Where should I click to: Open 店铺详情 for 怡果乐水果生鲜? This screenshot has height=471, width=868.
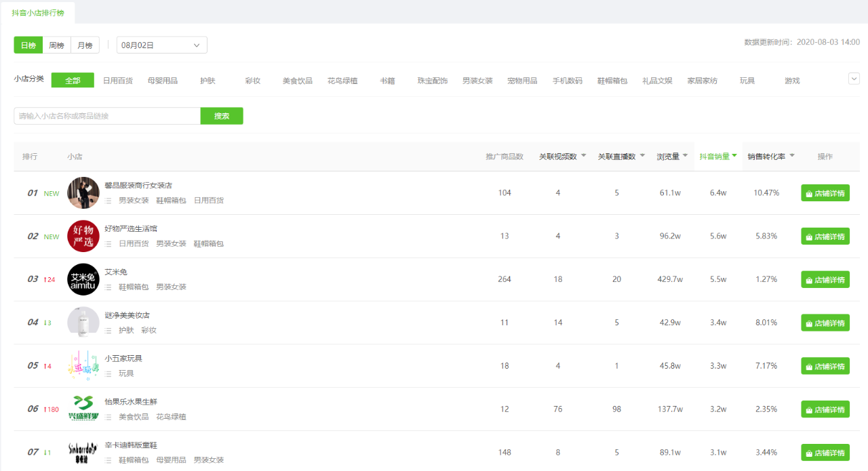tap(825, 409)
